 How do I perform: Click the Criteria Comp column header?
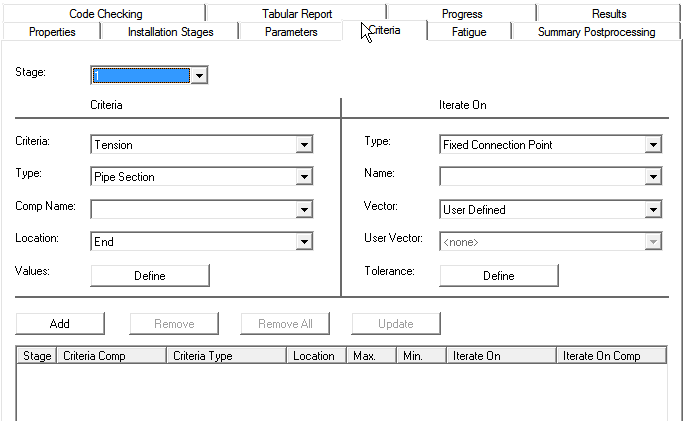[x=111, y=356]
